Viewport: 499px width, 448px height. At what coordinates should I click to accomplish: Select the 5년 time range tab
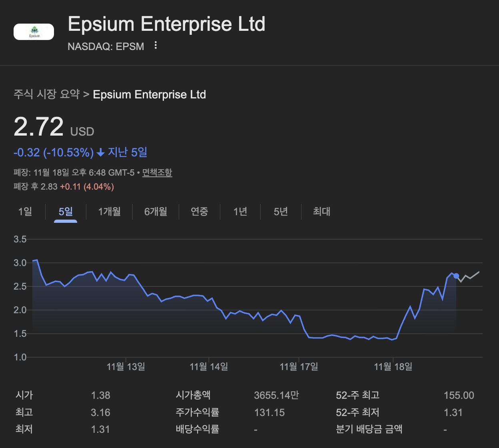click(280, 211)
